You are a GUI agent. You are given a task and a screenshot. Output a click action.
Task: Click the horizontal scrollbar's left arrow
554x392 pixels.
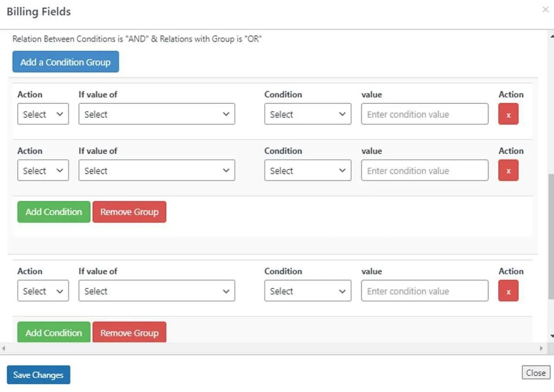point(3,348)
